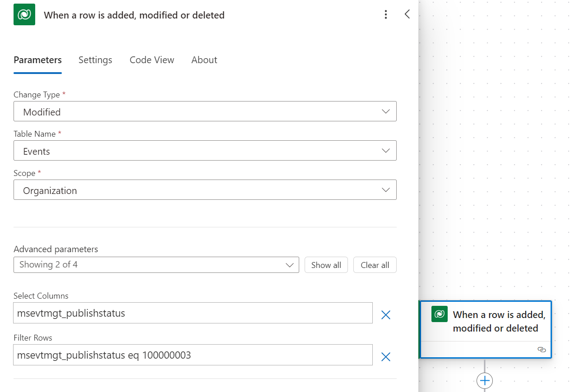The image size is (579, 392).
Task: Click the Show all button
Action: [x=326, y=265]
